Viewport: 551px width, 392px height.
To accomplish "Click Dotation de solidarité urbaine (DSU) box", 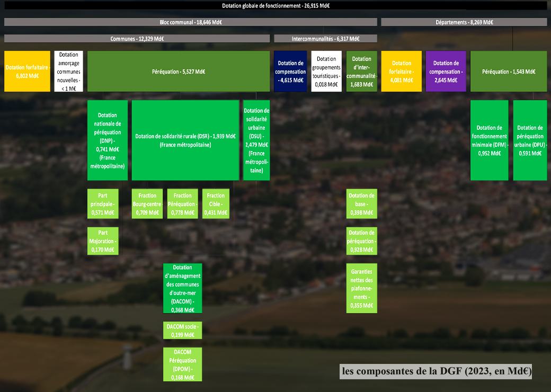I will pos(256,140).
